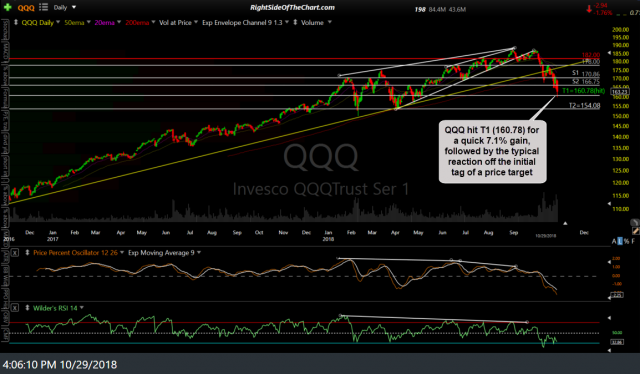Open the 50ema study dropdown
Image resolution: width=640 pixels, height=374 pixels.
click(x=88, y=22)
